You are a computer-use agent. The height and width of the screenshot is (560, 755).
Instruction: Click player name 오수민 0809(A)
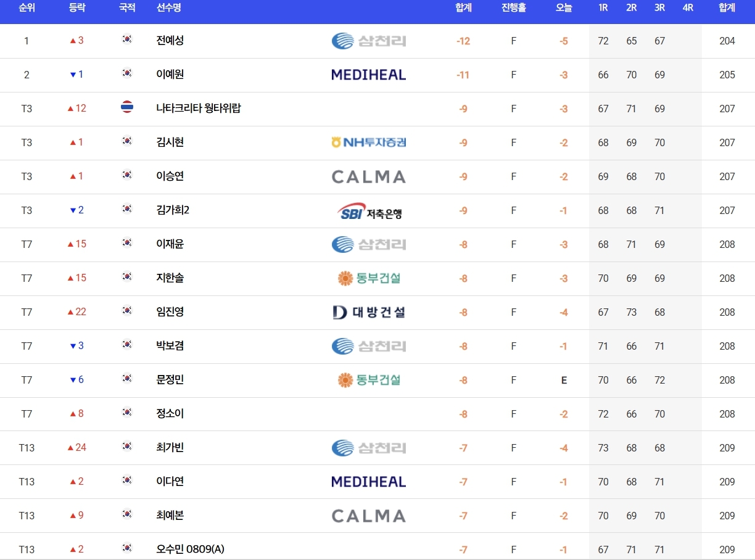(x=190, y=549)
